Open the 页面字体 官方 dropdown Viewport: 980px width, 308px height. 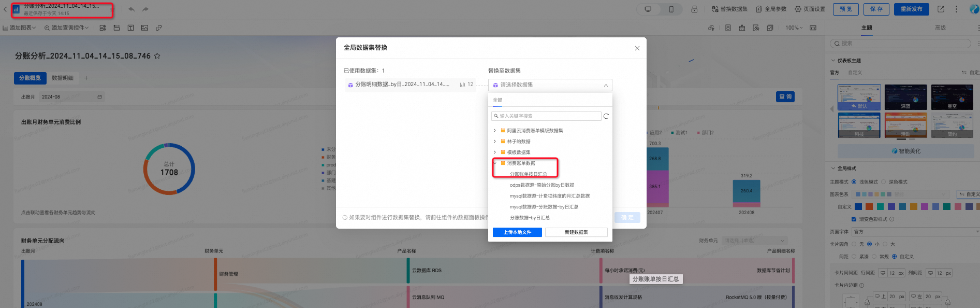tap(915, 232)
